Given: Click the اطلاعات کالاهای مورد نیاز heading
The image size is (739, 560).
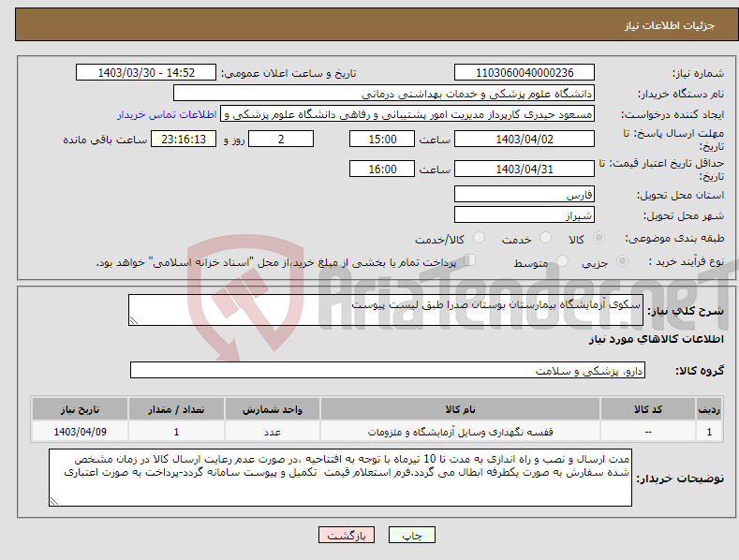Looking at the screenshot, I should 656,339.
